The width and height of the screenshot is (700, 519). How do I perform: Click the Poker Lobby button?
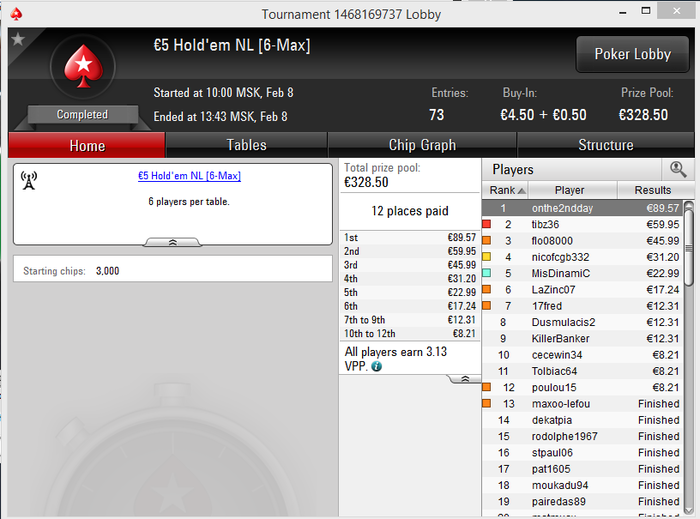(633, 54)
